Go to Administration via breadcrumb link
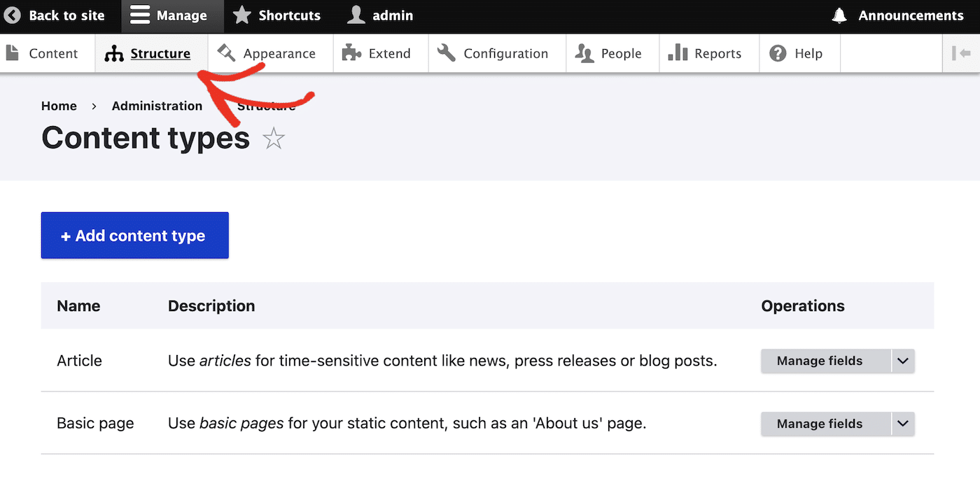This screenshot has width=980, height=491. pyautogui.click(x=156, y=106)
